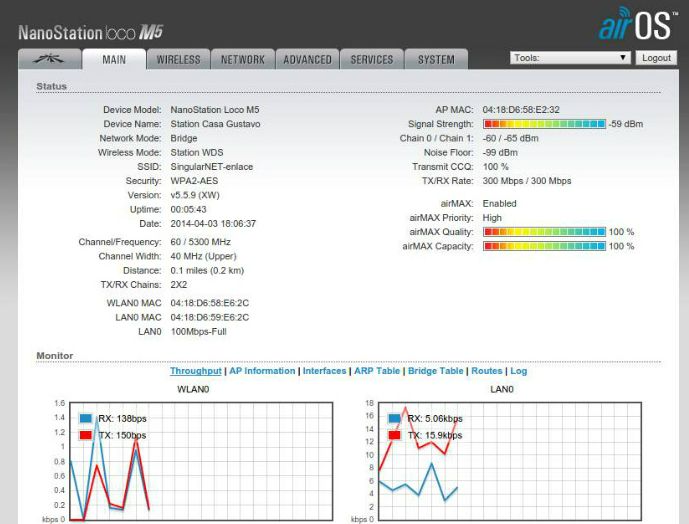Click the red TX legend icon in LAN0 chart
689x524 pixels.
point(393,435)
